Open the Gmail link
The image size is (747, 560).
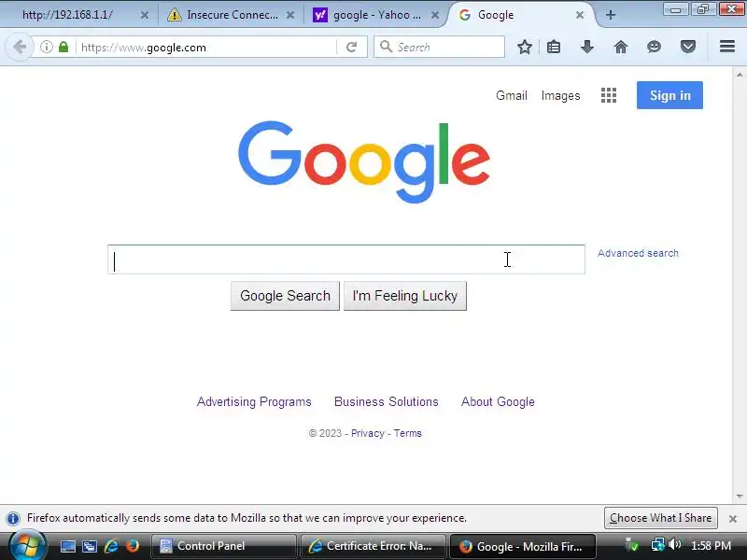pos(511,96)
